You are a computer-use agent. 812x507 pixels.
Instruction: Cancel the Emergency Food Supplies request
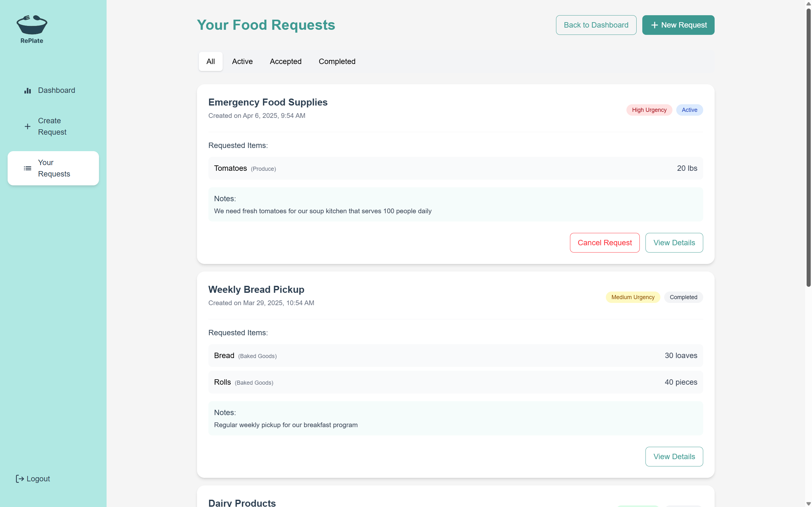point(605,243)
